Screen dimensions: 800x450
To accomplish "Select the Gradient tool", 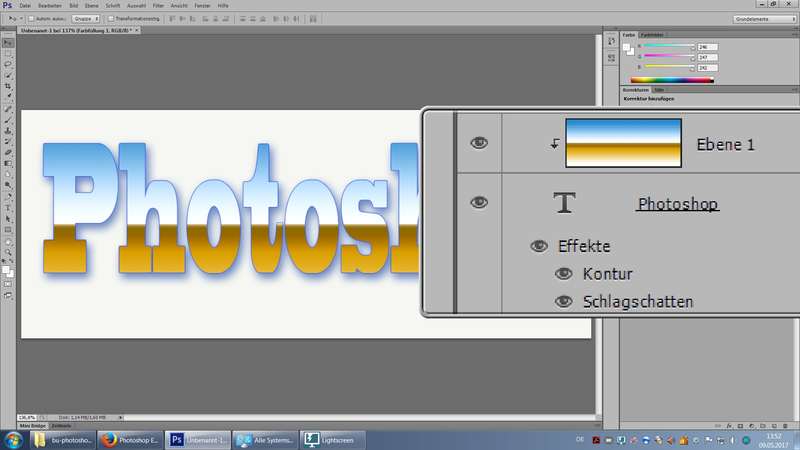I will [x=8, y=163].
